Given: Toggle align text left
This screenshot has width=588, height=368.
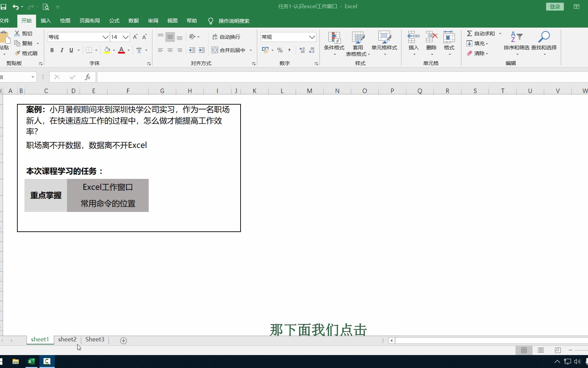Looking at the screenshot, I should pyautogui.click(x=161, y=50).
